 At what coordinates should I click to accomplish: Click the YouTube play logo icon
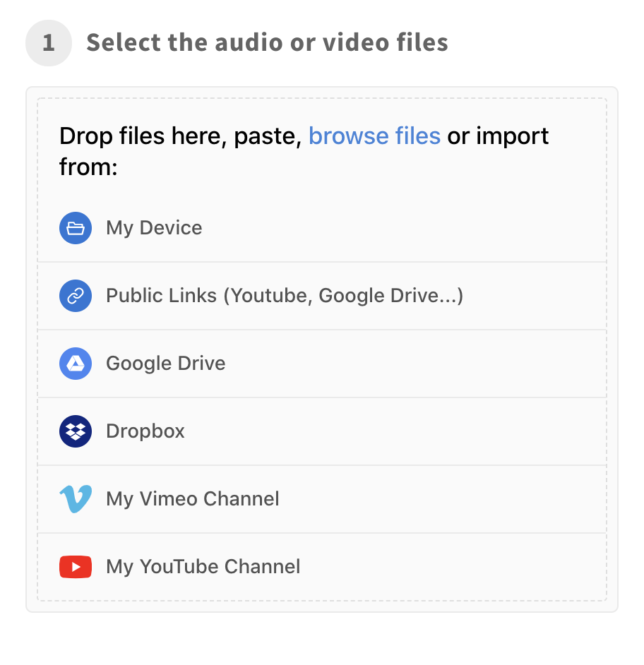76,567
